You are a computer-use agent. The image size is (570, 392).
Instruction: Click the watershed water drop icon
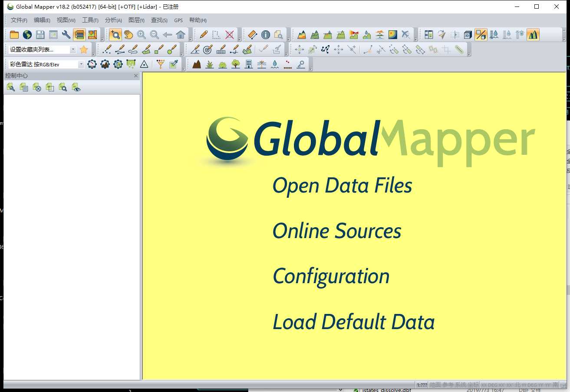(x=367, y=35)
